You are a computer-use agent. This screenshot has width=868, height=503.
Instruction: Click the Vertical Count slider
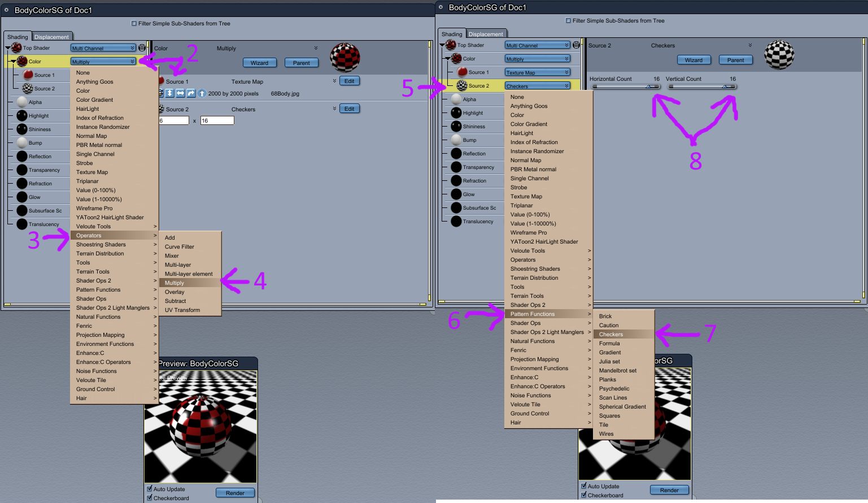click(x=702, y=86)
